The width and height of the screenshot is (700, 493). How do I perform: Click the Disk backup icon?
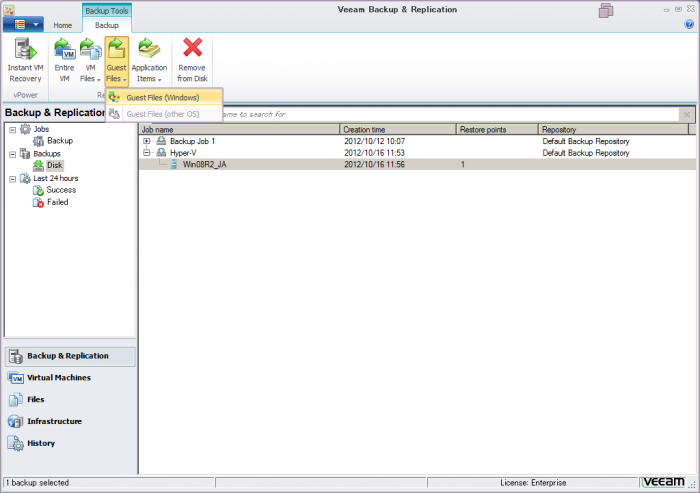(x=38, y=165)
